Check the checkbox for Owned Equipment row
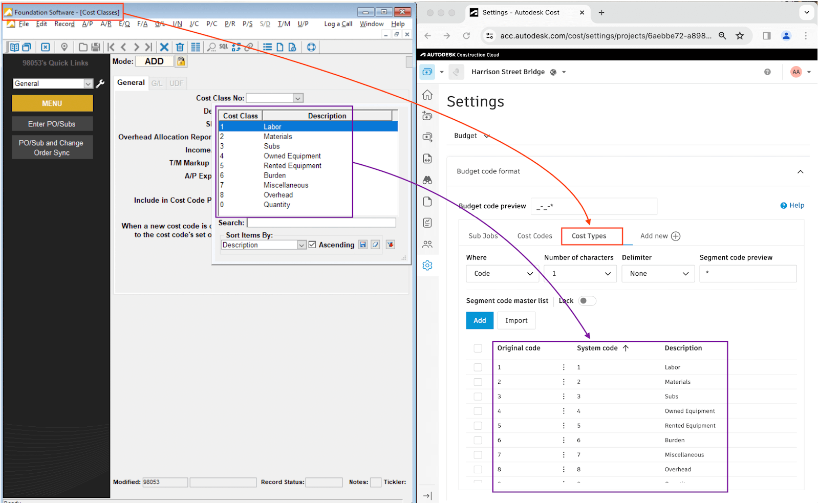Image resolution: width=819 pixels, height=504 pixels. [x=478, y=411]
